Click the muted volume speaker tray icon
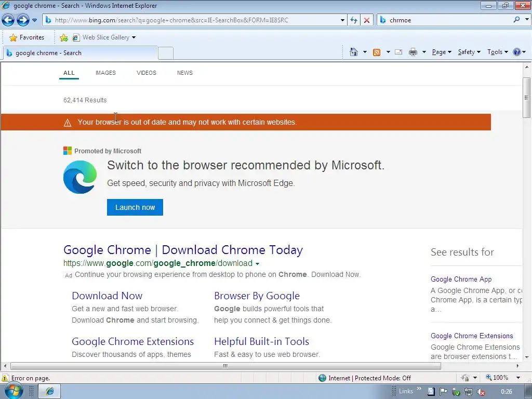Viewport: 532px width, 399px height. coord(481,392)
